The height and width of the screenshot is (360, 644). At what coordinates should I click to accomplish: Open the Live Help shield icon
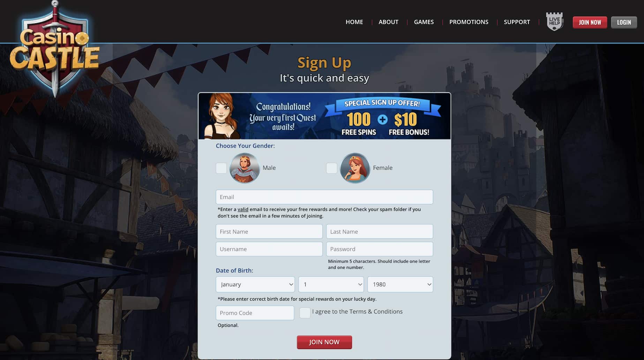tap(554, 22)
